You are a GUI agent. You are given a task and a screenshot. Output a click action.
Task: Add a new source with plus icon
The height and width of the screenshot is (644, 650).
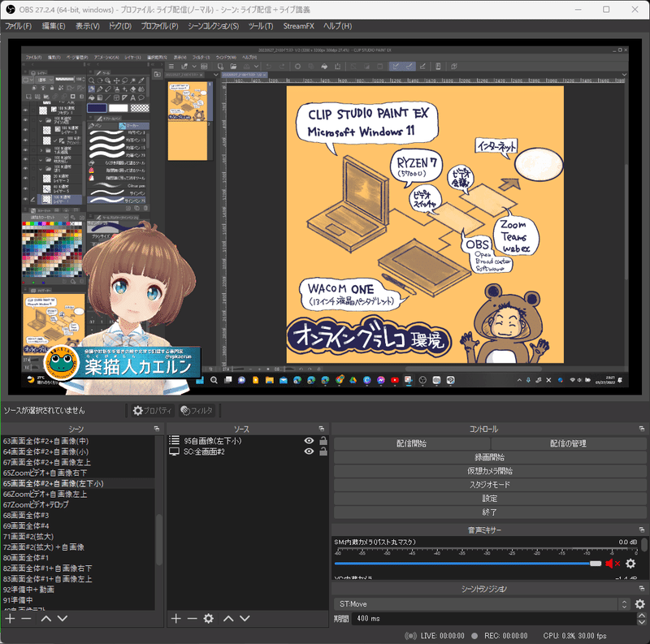coord(175,619)
